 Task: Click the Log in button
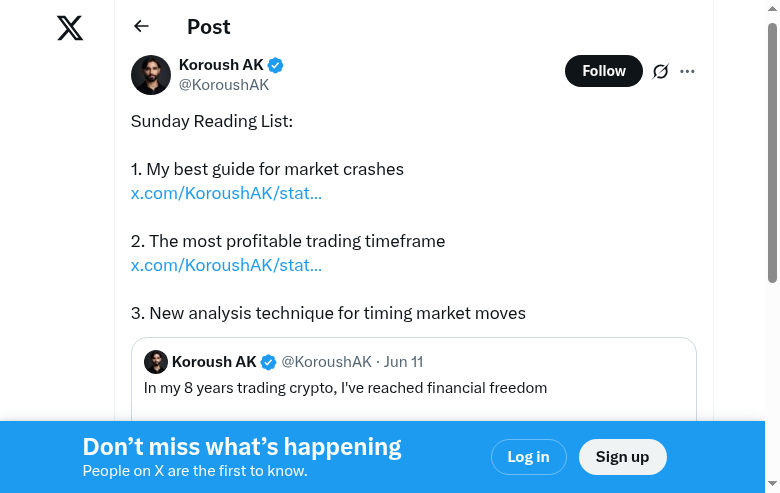[x=528, y=457]
